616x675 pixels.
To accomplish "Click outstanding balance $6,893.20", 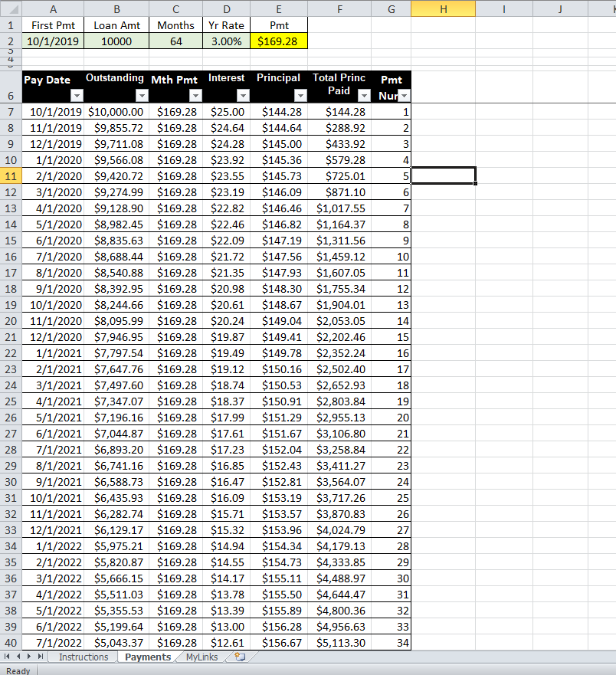I will (116, 450).
